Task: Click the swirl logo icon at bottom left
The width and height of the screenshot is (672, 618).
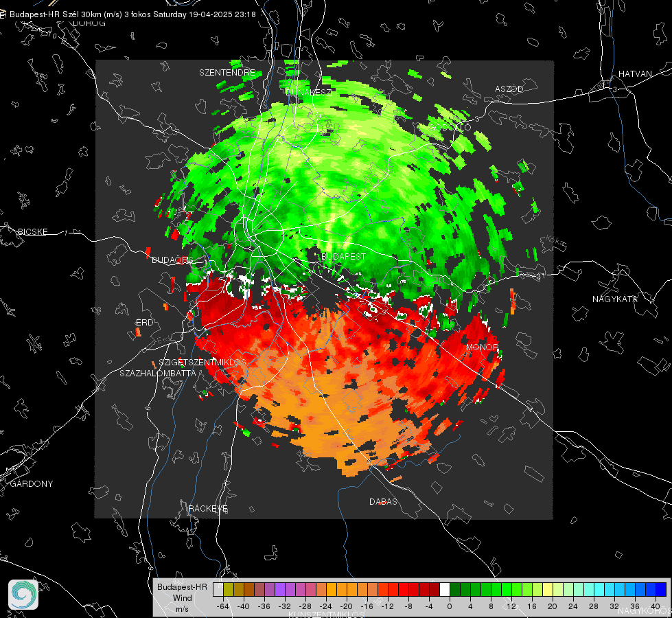Action: point(23,595)
